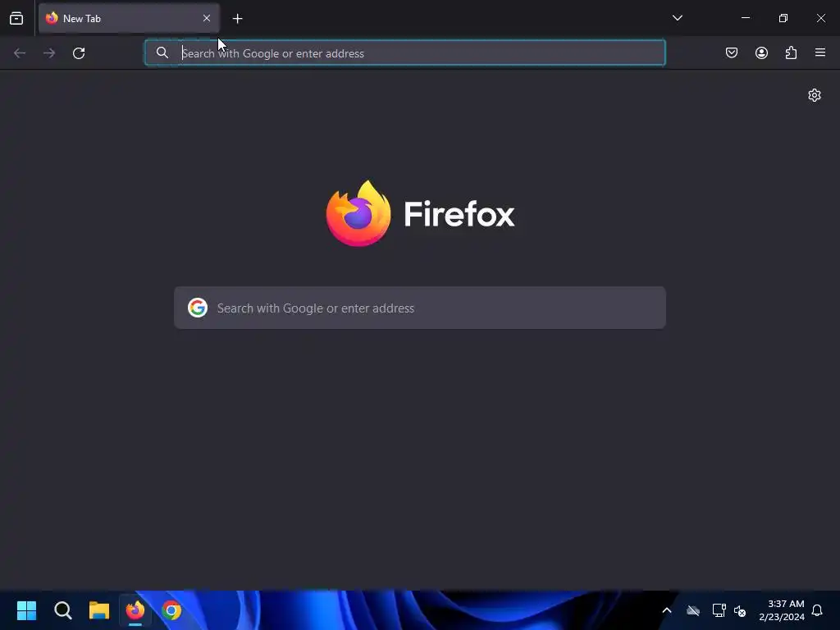
Task: Open the Extensions puzzle icon
Action: (x=791, y=52)
